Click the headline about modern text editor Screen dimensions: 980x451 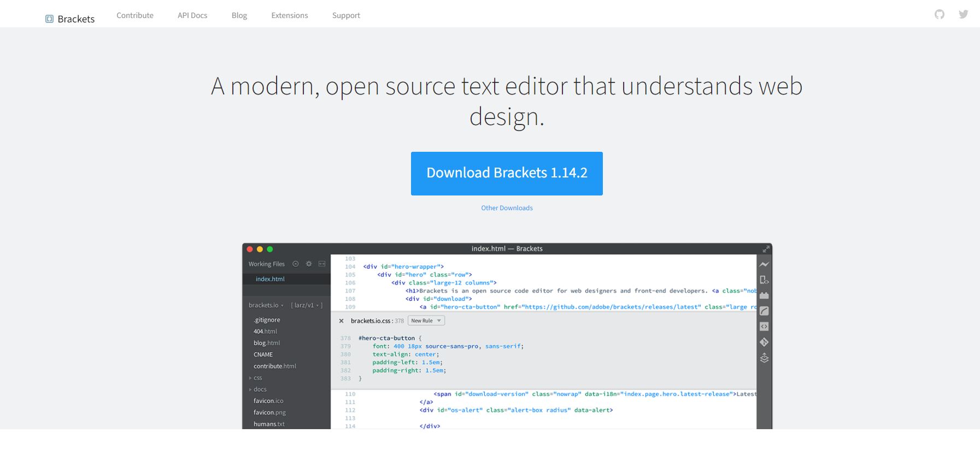(x=507, y=101)
